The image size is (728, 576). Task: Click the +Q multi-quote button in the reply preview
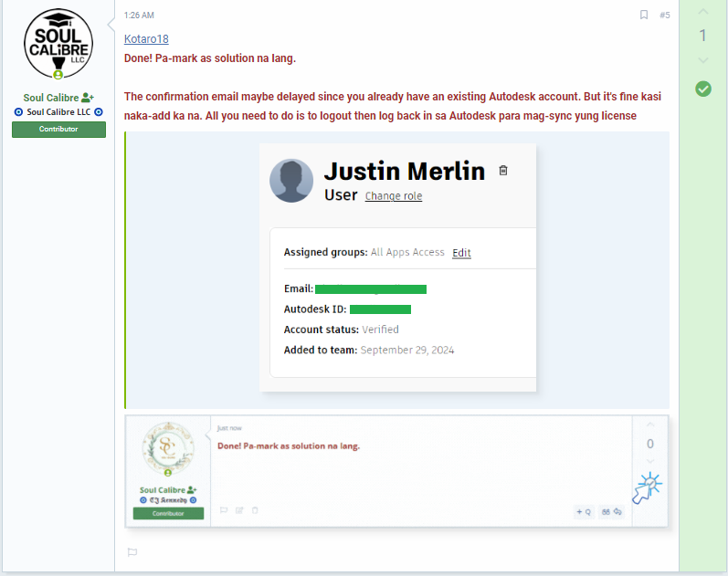click(584, 511)
